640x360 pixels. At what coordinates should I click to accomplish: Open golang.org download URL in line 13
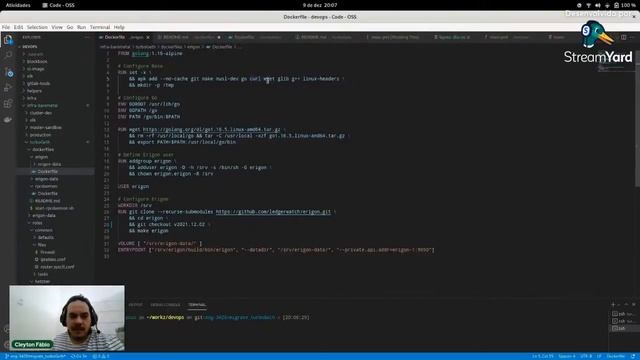[x=211, y=129]
